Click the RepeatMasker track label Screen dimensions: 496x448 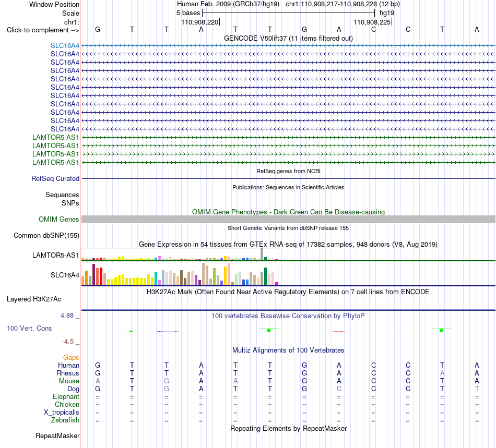coord(57,435)
